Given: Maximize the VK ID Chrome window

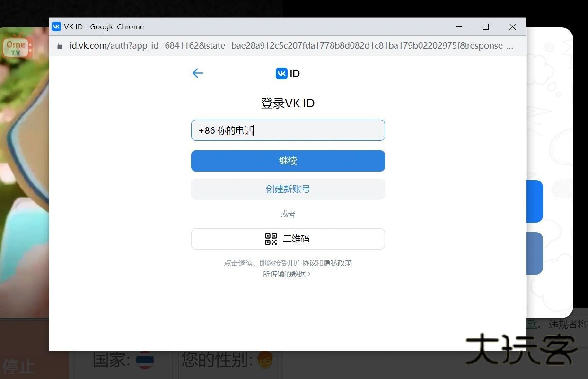Looking at the screenshot, I should tap(485, 27).
